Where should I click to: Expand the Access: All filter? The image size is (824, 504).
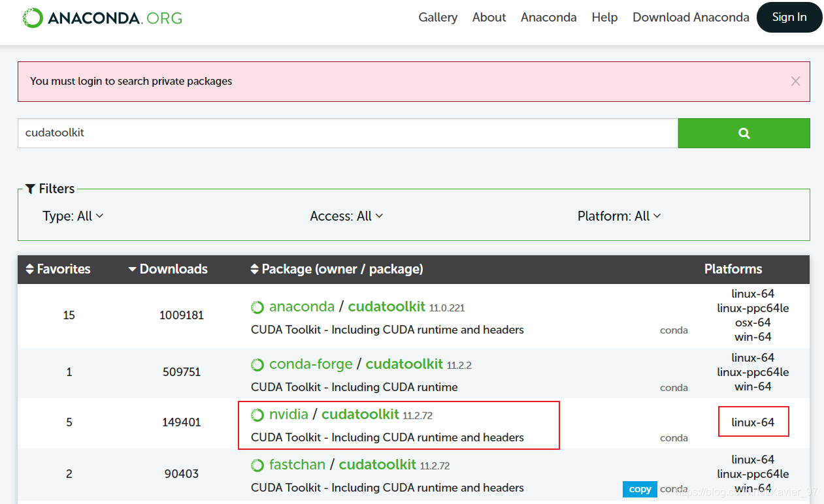(x=346, y=216)
